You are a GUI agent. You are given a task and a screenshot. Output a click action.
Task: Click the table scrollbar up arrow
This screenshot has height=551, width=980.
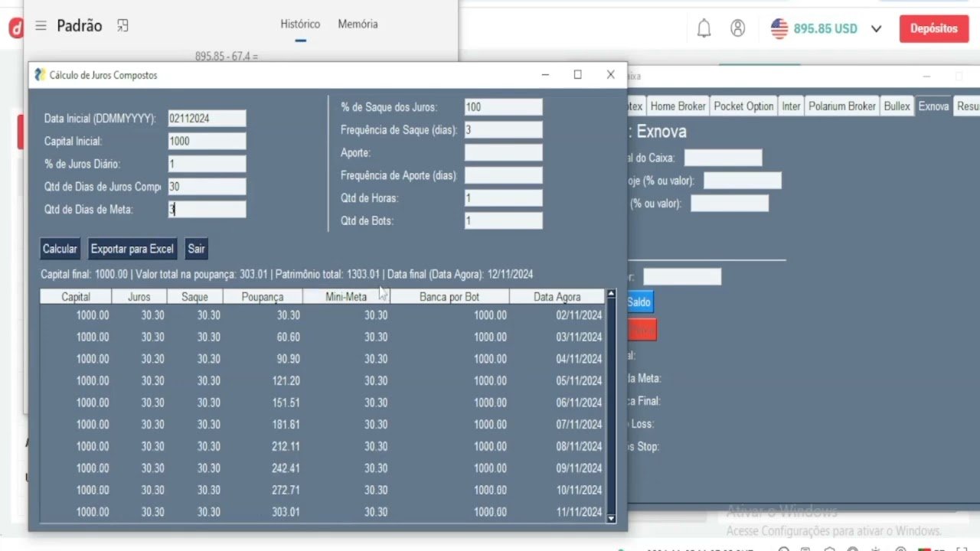coord(611,293)
